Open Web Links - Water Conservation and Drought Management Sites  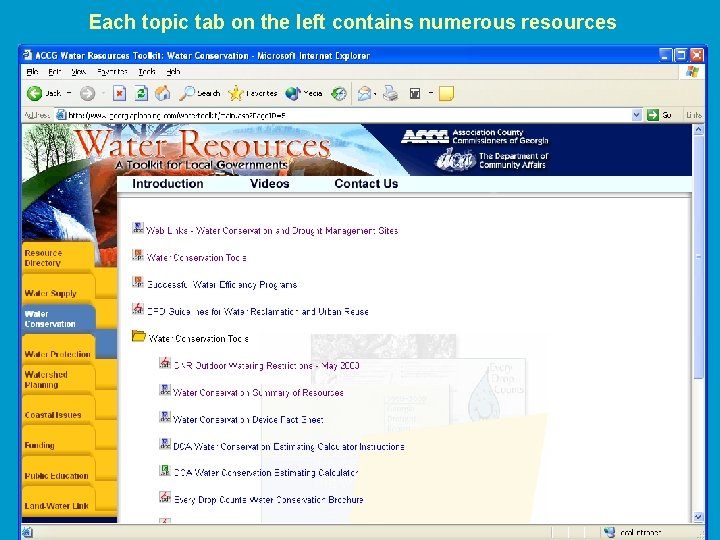(272, 231)
